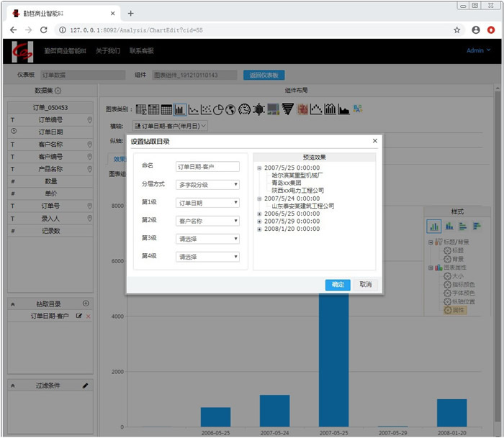The height and width of the screenshot is (438, 504).
Task: Click the gauge chart type icon
Action: [245, 109]
